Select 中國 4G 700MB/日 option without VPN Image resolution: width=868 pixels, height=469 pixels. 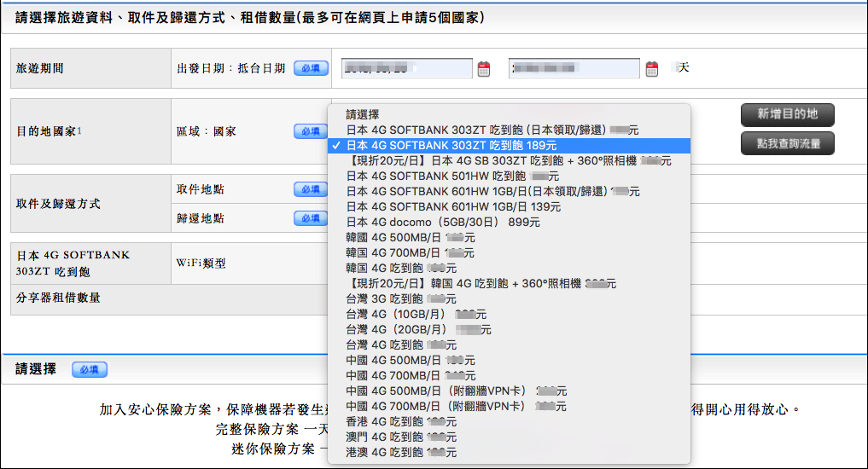[x=510, y=375]
